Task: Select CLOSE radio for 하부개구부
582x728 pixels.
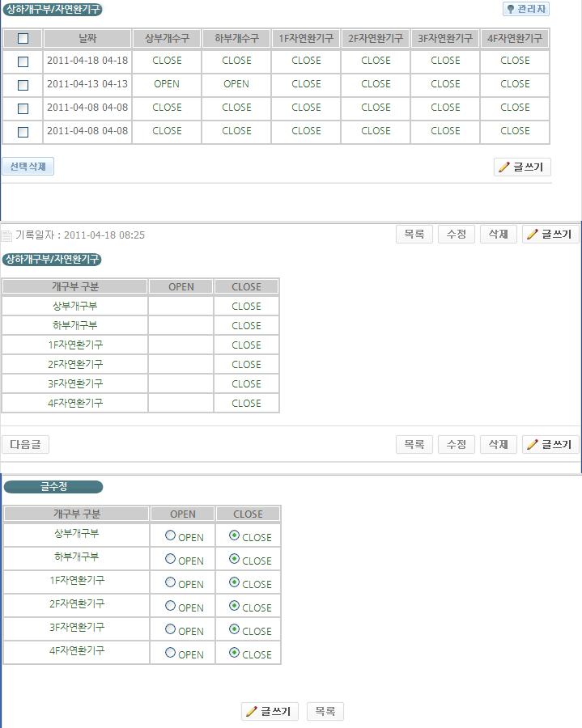Action: (234, 559)
